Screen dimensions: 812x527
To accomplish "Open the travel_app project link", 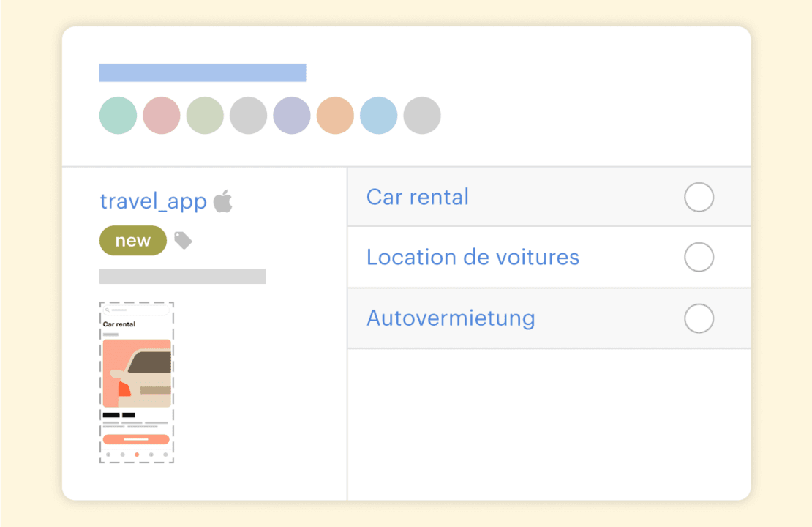I will coord(154,201).
